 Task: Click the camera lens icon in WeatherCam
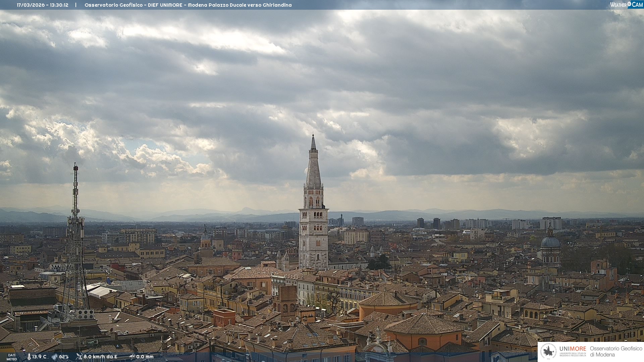click(x=629, y=4)
